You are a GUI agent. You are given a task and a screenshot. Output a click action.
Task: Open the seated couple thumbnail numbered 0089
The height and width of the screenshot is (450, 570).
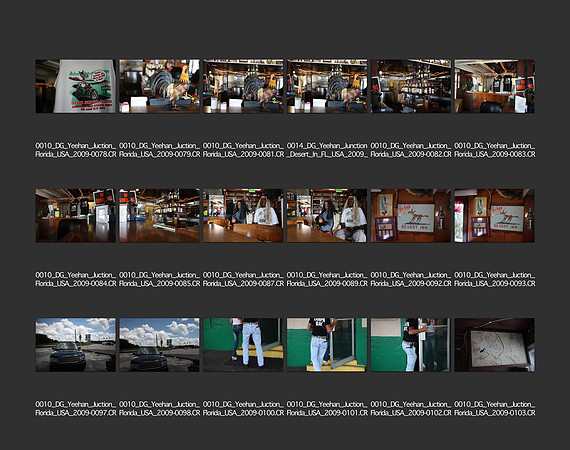pos(327,216)
